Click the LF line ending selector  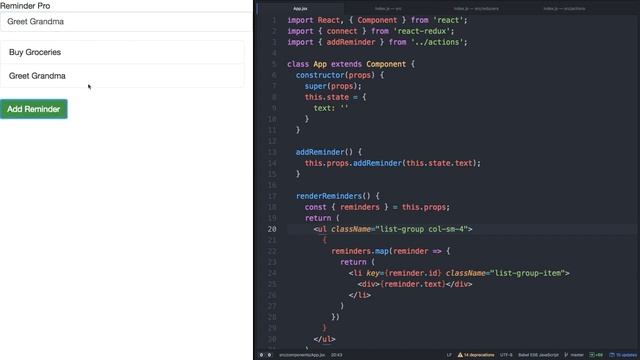click(449, 355)
